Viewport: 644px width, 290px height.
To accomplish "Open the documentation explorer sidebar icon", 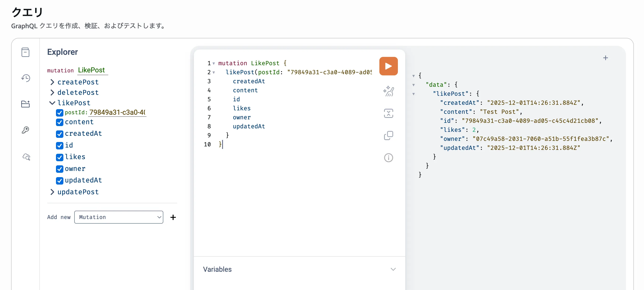I will coord(25,52).
